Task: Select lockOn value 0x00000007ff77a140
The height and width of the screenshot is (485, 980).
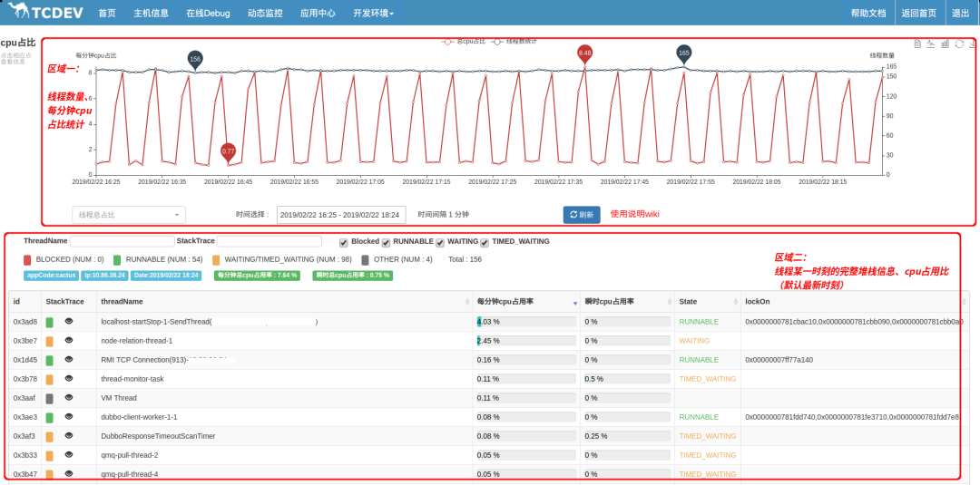Action: (779, 360)
